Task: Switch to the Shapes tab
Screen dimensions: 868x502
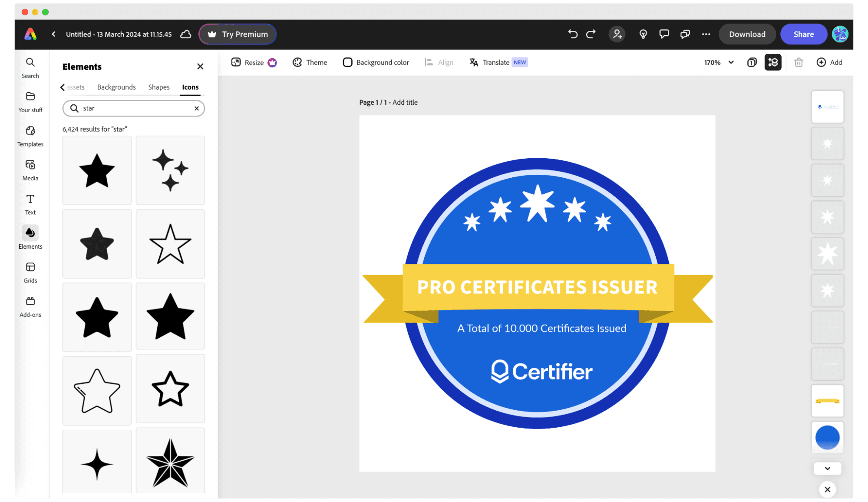Action: tap(159, 87)
